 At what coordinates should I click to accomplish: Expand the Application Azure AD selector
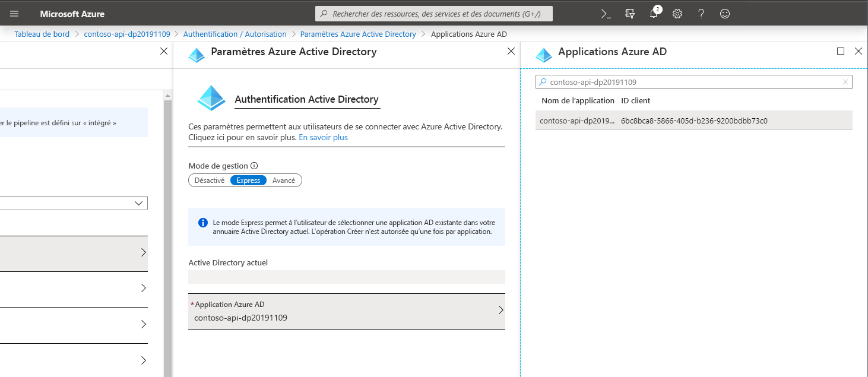click(x=500, y=311)
